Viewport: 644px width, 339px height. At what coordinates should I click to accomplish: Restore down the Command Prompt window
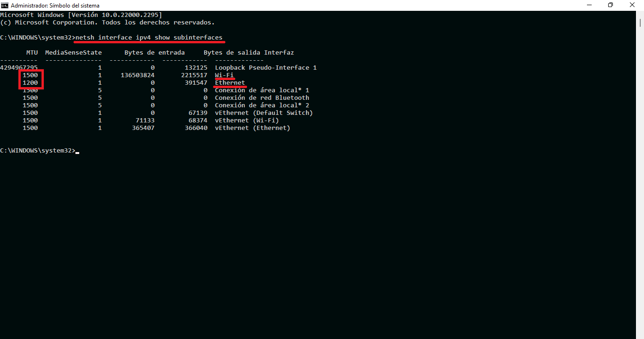point(611,5)
